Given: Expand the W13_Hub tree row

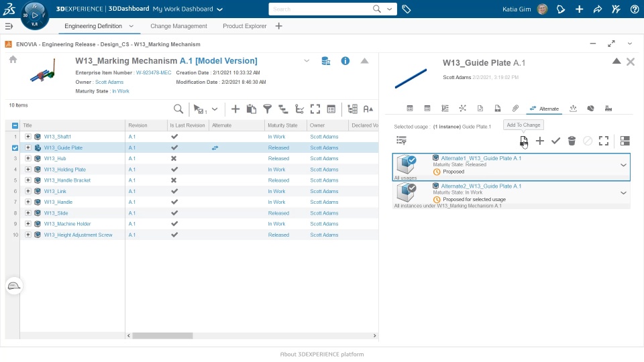Looking at the screenshot, I should coord(28,158).
